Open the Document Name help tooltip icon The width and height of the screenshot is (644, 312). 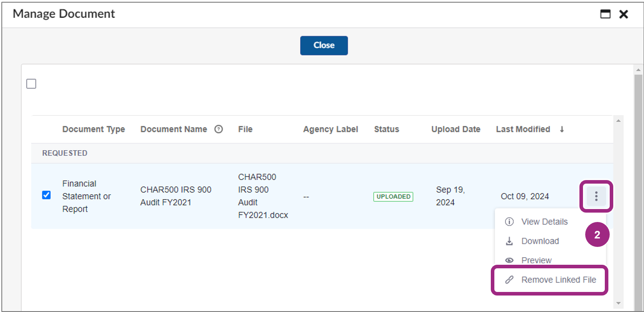[x=219, y=129]
